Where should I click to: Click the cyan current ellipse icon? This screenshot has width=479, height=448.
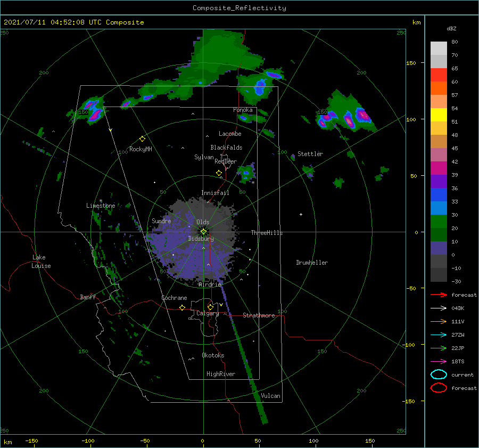pyautogui.click(x=439, y=374)
